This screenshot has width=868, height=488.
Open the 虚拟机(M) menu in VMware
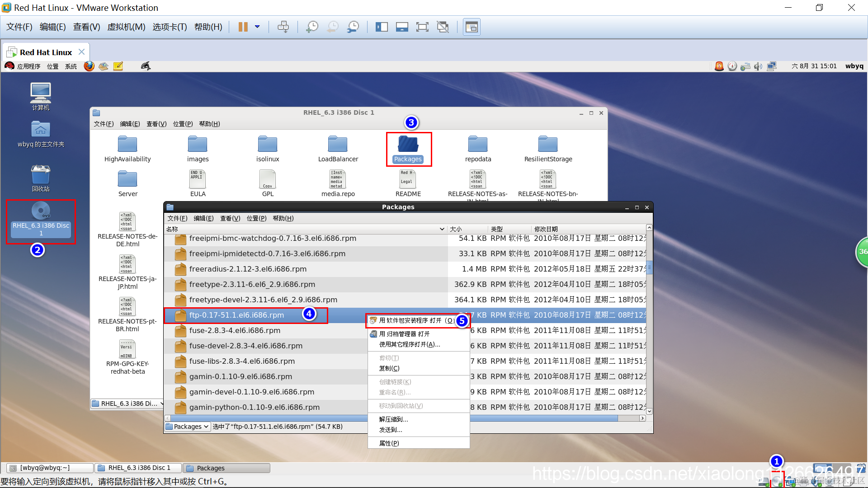pyautogui.click(x=126, y=27)
